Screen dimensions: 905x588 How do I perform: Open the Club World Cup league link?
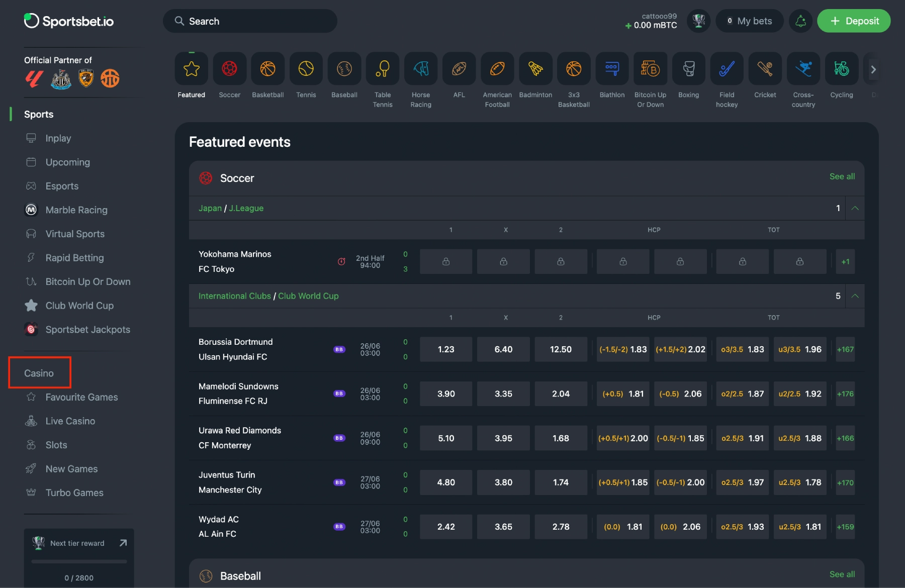(x=308, y=296)
